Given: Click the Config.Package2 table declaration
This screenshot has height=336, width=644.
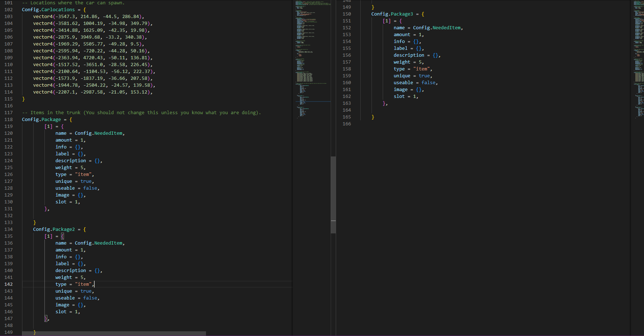Looking at the screenshot, I should [x=54, y=229].
